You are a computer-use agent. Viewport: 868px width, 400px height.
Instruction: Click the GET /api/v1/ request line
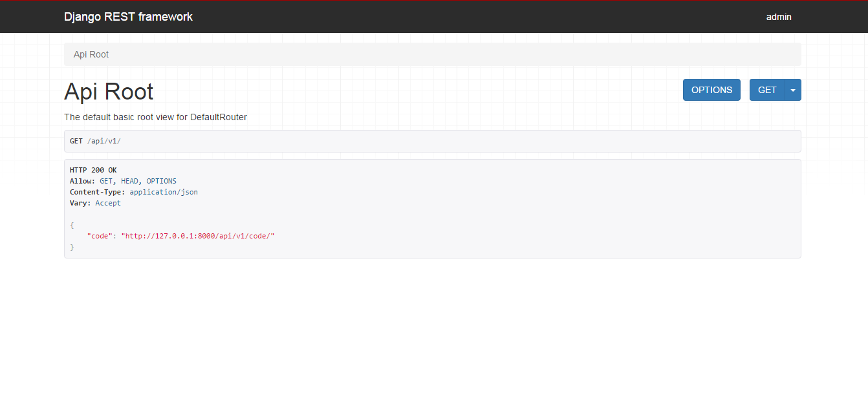tap(95, 141)
